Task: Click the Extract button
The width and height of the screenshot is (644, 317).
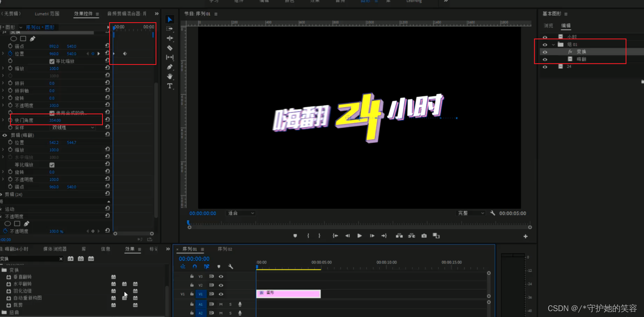Action: (412, 236)
